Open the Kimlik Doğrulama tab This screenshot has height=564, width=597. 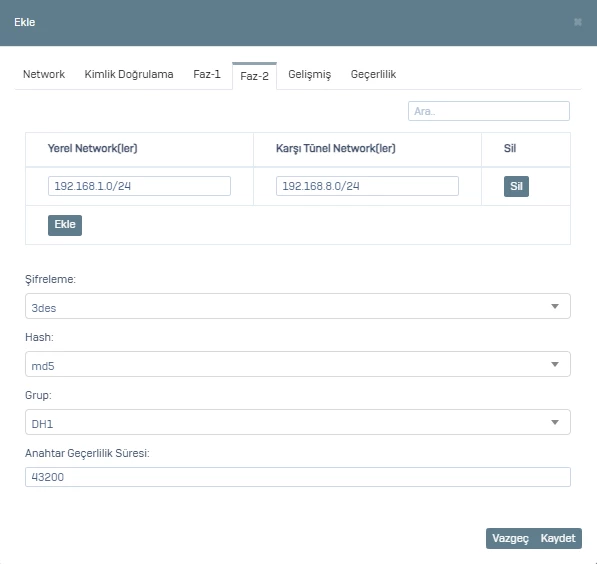pyautogui.click(x=129, y=74)
